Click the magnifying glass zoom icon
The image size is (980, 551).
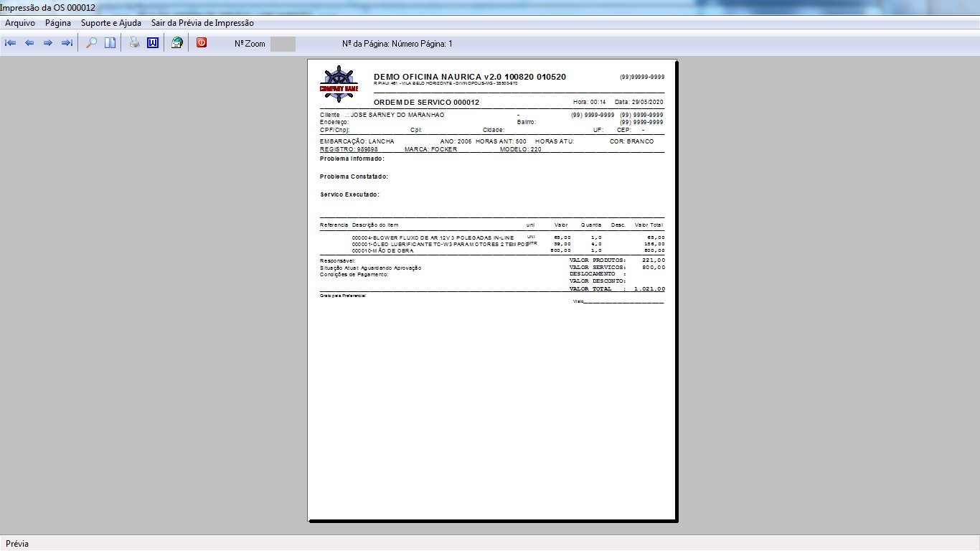(91, 43)
